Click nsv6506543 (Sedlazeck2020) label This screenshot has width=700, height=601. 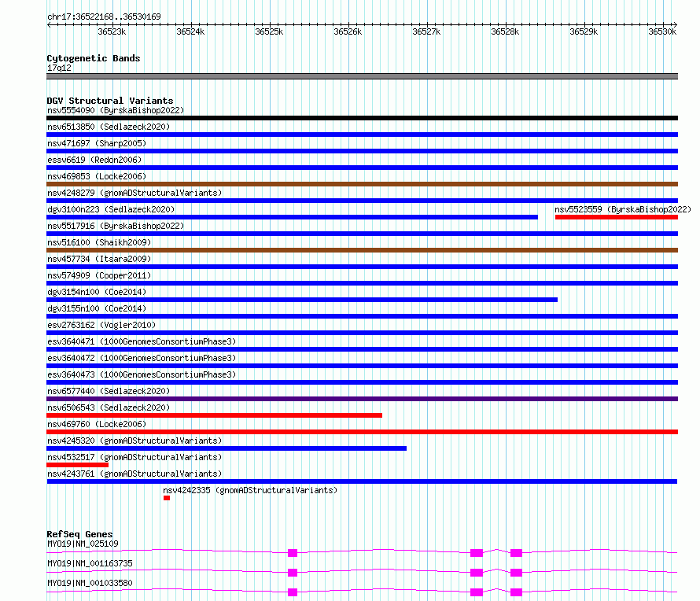pyautogui.click(x=109, y=407)
